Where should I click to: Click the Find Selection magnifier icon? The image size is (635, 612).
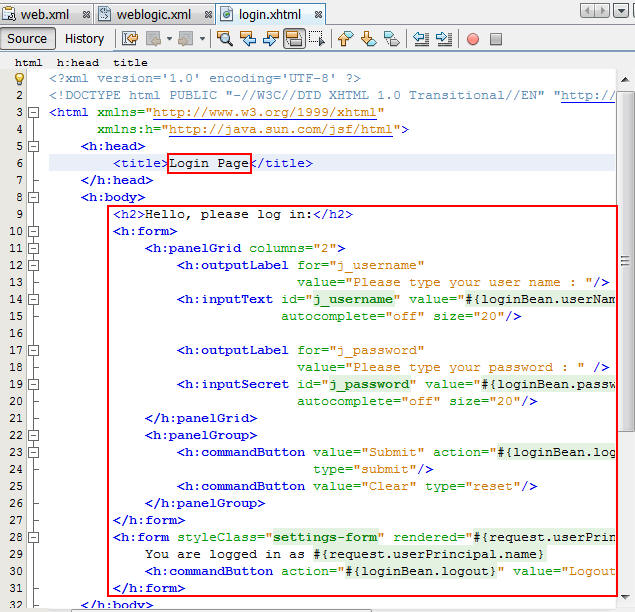(x=225, y=39)
